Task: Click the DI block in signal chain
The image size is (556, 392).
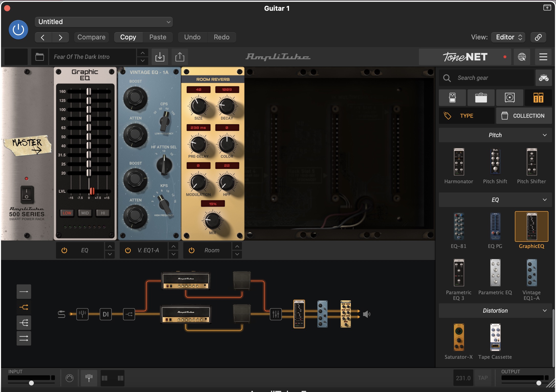Action: (x=106, y=314)
